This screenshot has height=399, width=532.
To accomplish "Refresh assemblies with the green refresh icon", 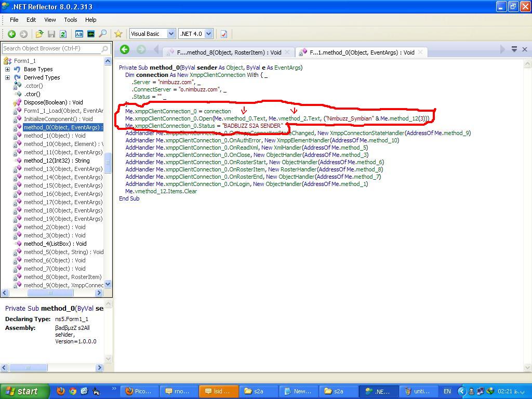I will [63, 34].
